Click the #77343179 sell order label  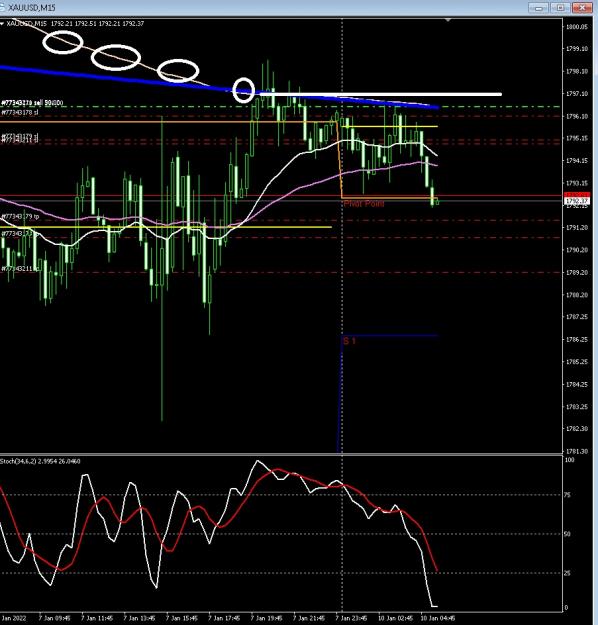point(32,103)
